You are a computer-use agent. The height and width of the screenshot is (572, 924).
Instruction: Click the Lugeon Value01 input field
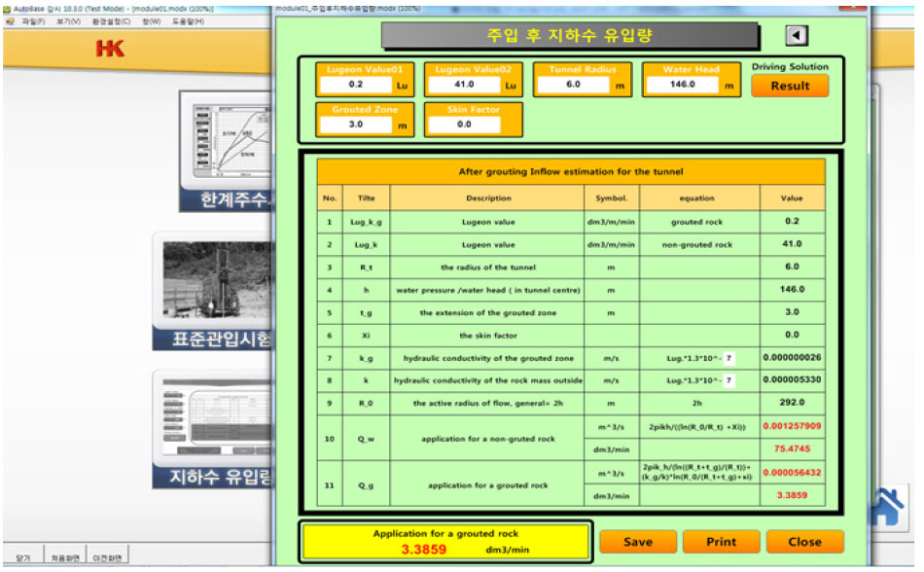[x=355, y=85]
